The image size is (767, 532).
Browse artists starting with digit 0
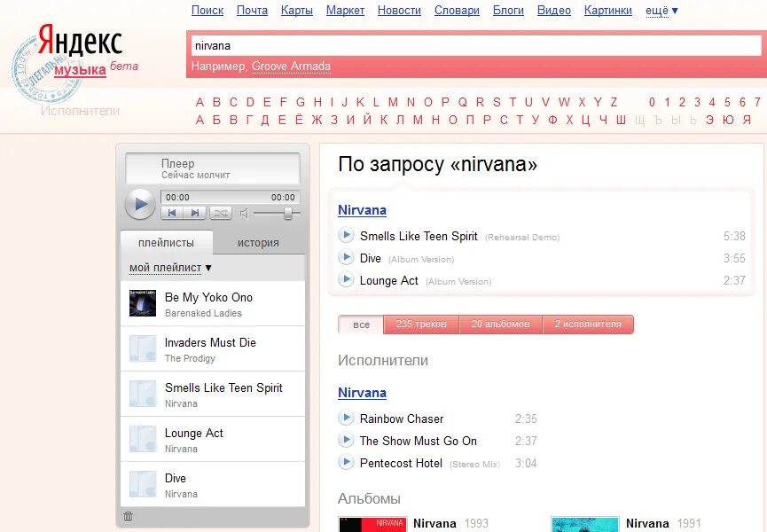(x=652, y=102)
